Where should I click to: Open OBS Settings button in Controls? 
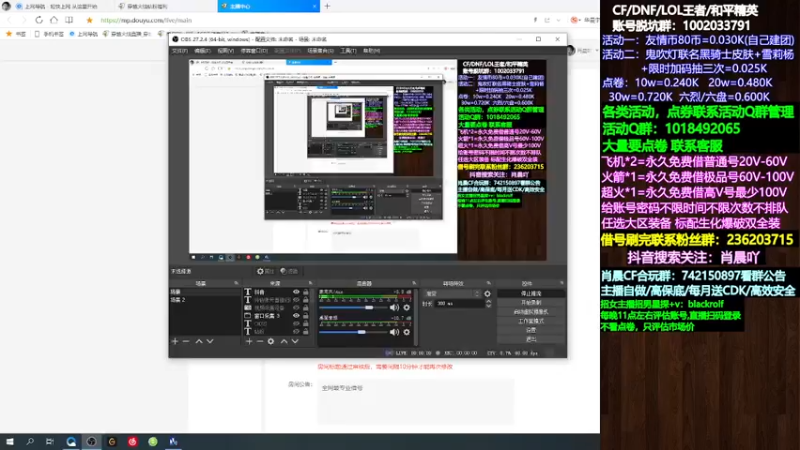click(531, 330)
